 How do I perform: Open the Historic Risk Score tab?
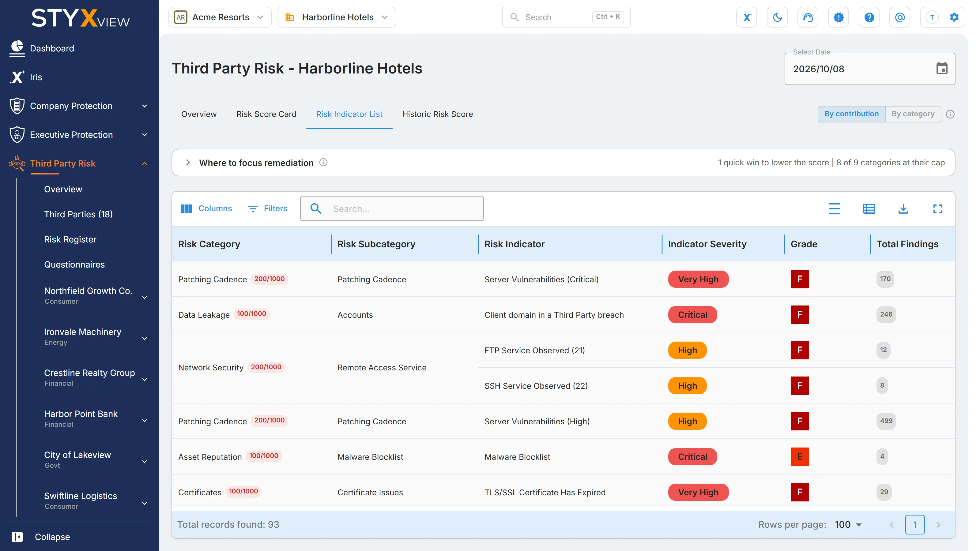tap(438, 114)
